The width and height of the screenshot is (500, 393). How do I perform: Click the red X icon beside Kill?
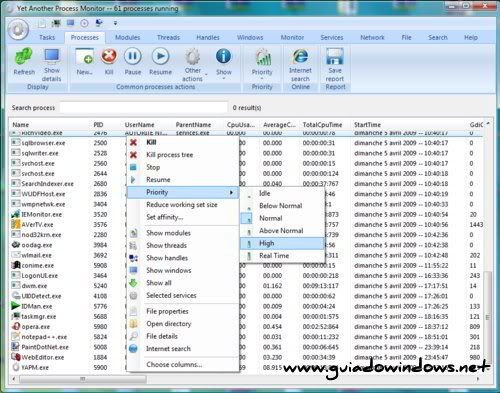pyautogui.click(x=133, y=142)
